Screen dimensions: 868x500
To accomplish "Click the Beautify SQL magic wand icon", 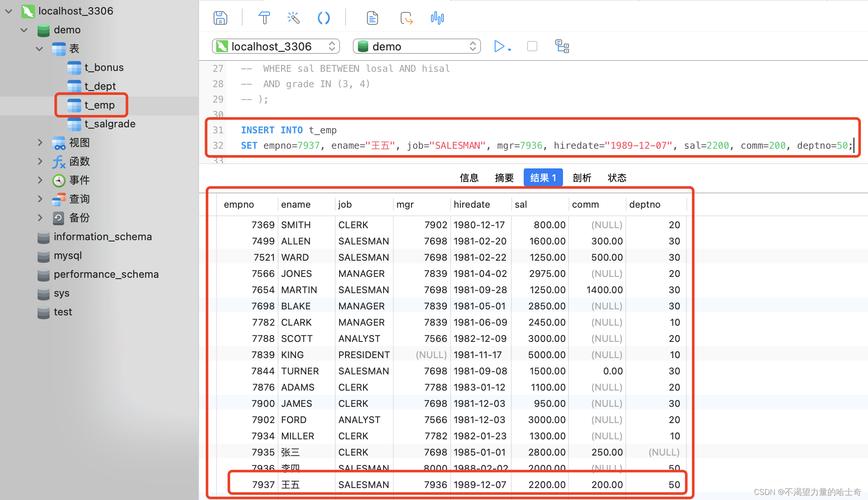I will 293,18.
